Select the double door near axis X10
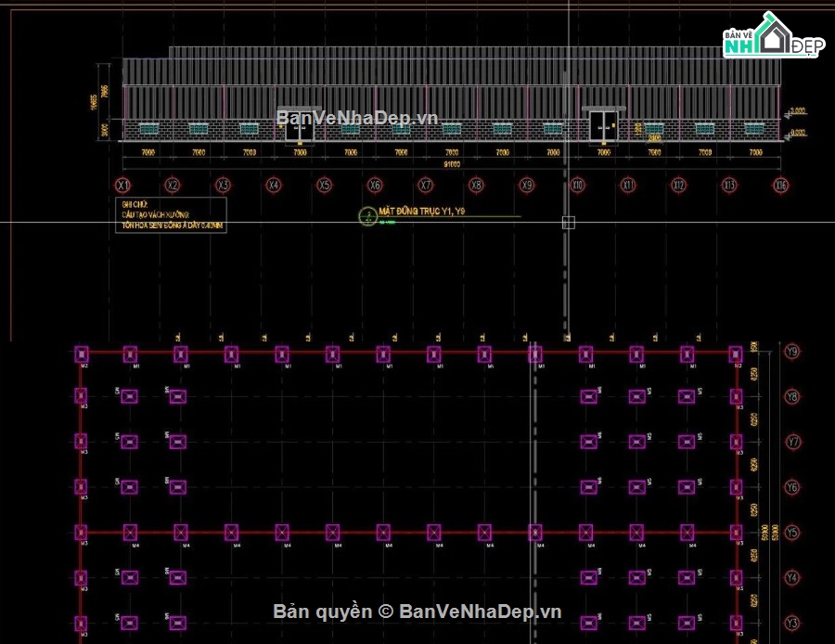This screenshot has height=644, width=835. tap(603, 126)
